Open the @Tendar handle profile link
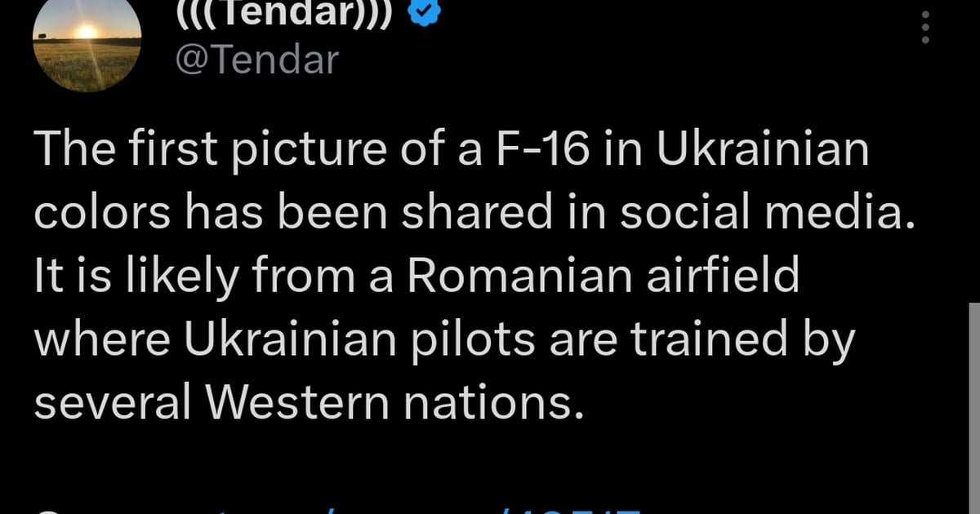Screen dimensions: 980x514 [256, 60]
